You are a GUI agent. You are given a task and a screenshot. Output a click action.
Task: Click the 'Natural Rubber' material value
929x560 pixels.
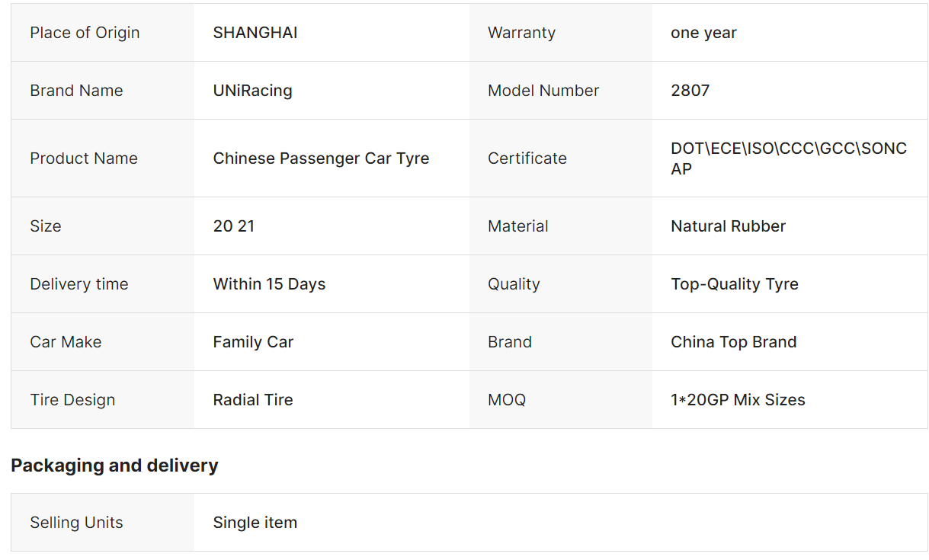tap(728, 226)
